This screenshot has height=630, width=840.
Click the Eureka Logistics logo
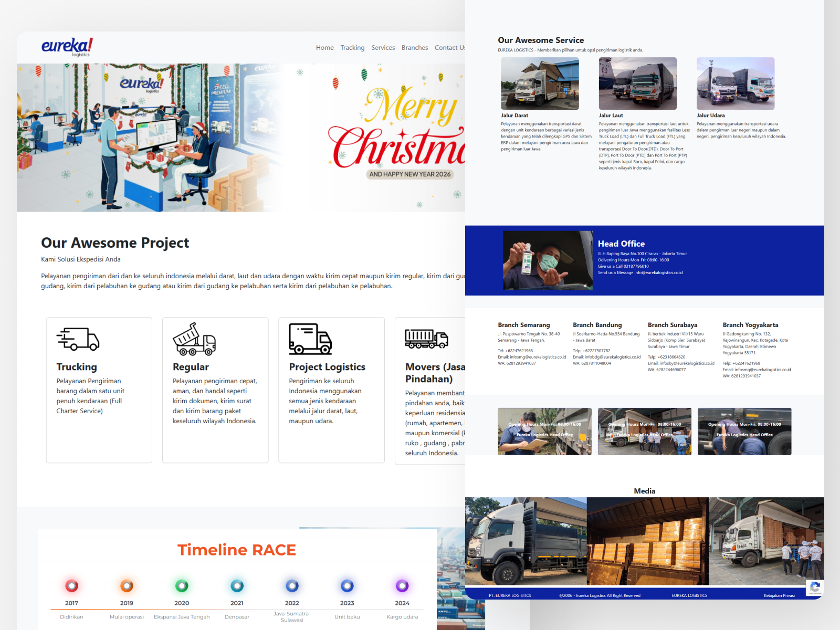coord(67,47)
